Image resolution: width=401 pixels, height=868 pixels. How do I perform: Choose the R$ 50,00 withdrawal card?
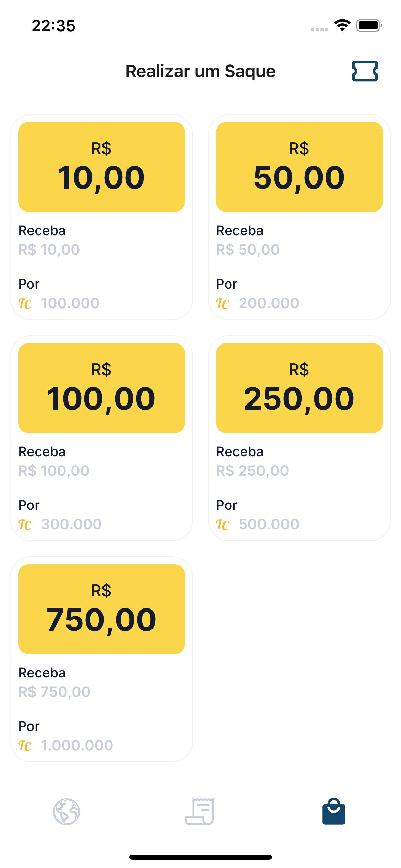(x=299, y=217)
